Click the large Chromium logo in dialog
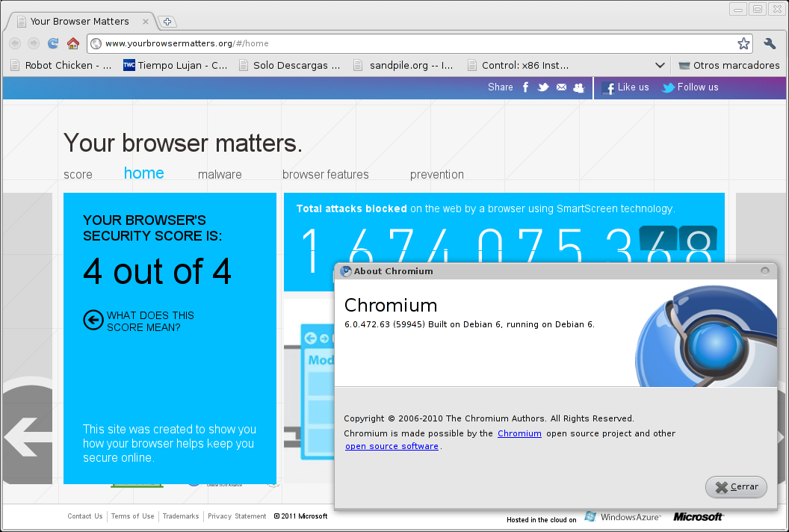 pyautogui.click(x=706, y=336)
